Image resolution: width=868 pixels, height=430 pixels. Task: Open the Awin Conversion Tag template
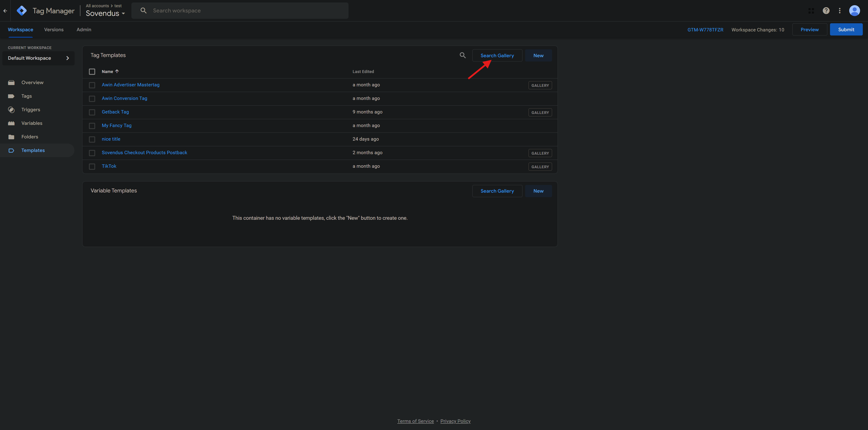pos(124,98)
